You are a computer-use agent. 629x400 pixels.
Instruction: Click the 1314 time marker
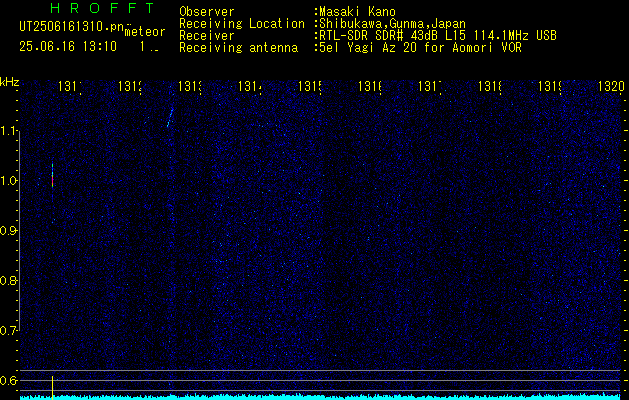(x=250, y=86)
